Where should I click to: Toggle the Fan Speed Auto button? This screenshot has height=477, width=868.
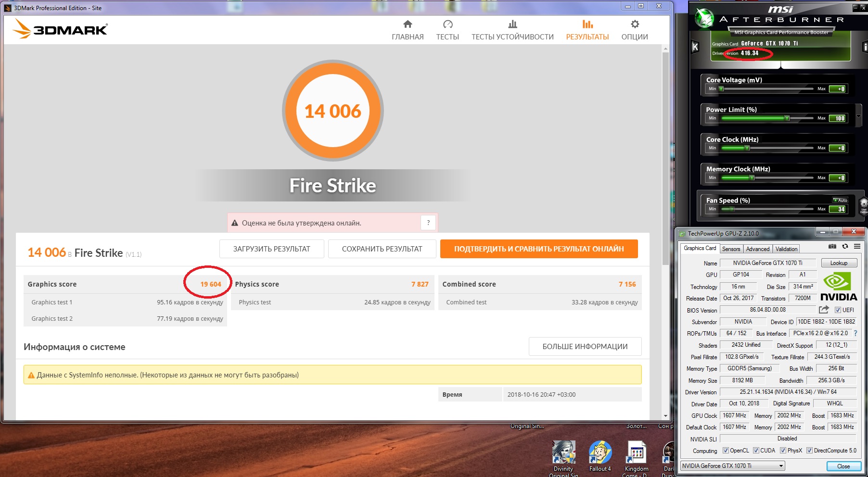(841, 200)
